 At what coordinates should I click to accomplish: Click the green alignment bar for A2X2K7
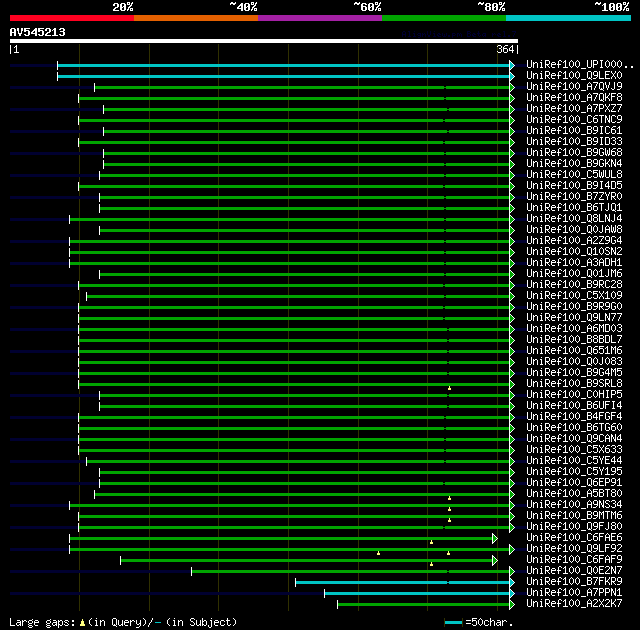(x=424, y=605)
